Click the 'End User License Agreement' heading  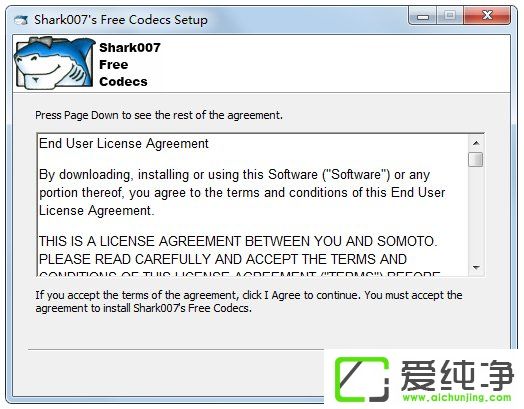tap(124, 144)
